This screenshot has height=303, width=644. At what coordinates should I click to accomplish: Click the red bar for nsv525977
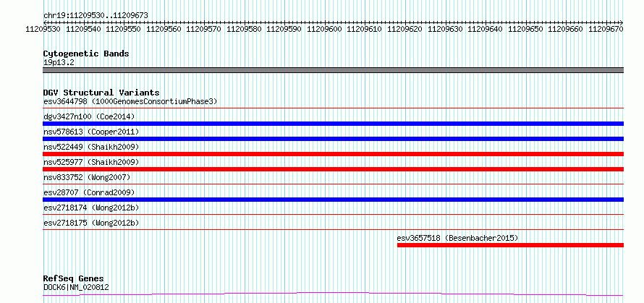(x=334, y=169)
